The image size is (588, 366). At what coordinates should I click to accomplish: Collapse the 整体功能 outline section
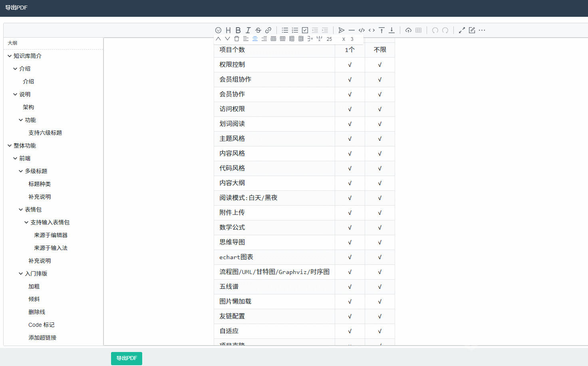(10, 146)
